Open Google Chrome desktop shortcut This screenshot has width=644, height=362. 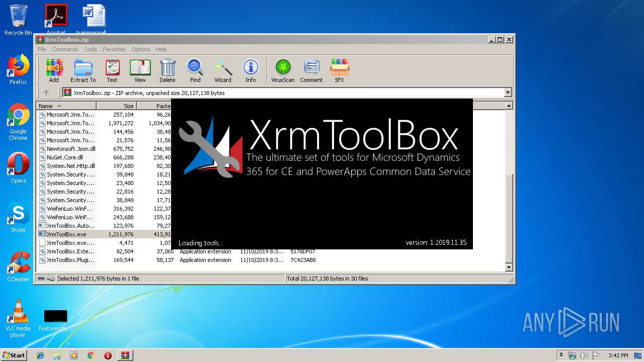18,122
